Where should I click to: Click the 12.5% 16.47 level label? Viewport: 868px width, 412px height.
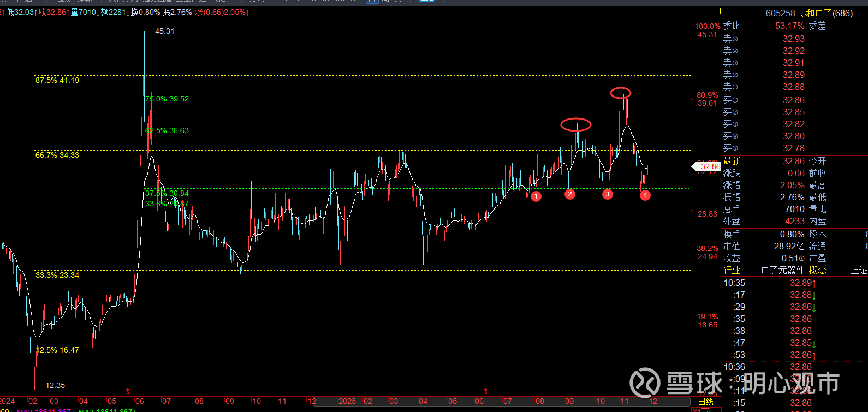pyautogui.click(x=57, y=350)
